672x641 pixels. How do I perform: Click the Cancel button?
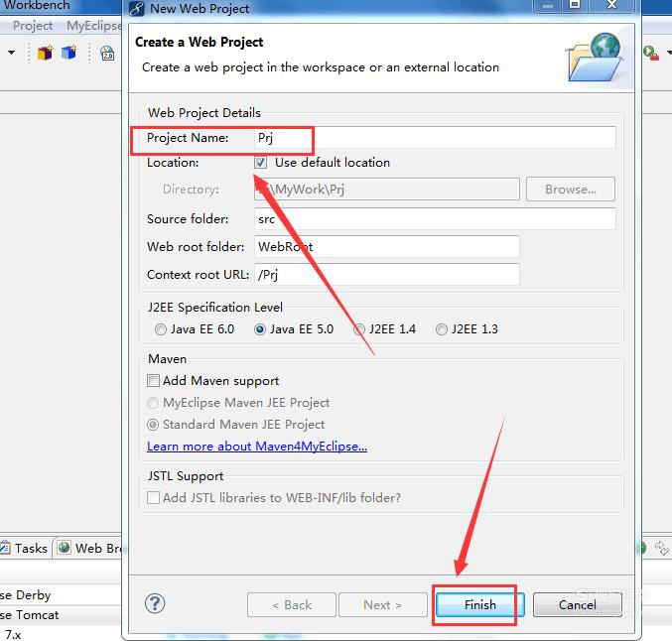tap(578, 604)
